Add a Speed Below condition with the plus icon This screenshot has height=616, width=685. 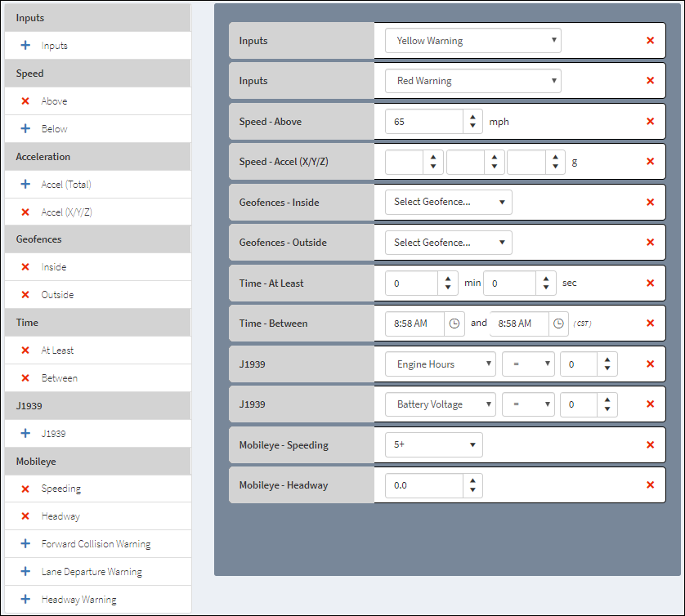coord(25,128)
